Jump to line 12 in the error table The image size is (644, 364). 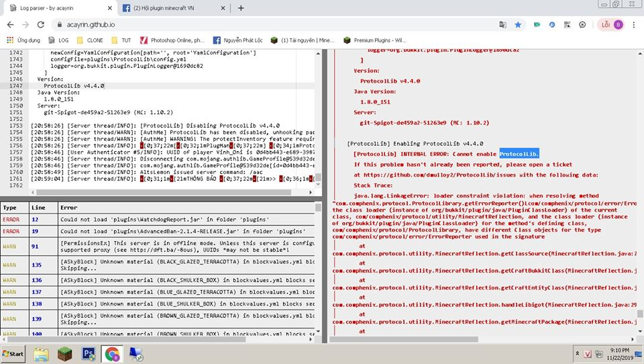pos(35,220)
